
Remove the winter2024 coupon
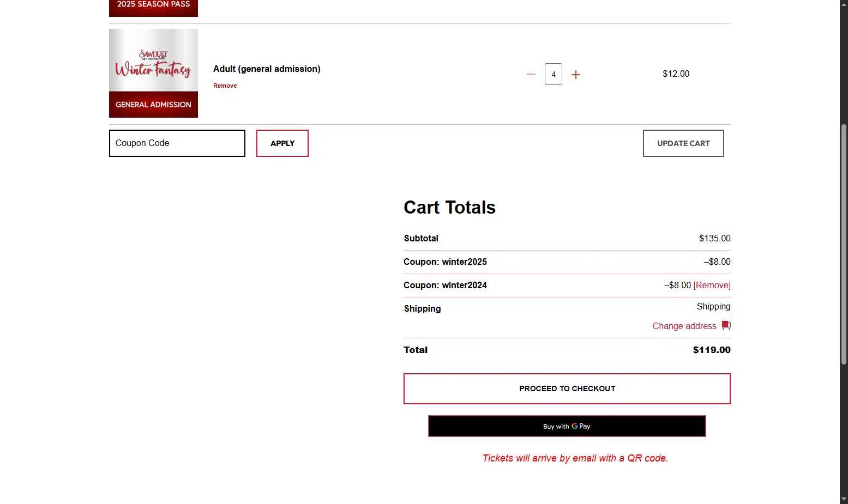coord(712,285)
